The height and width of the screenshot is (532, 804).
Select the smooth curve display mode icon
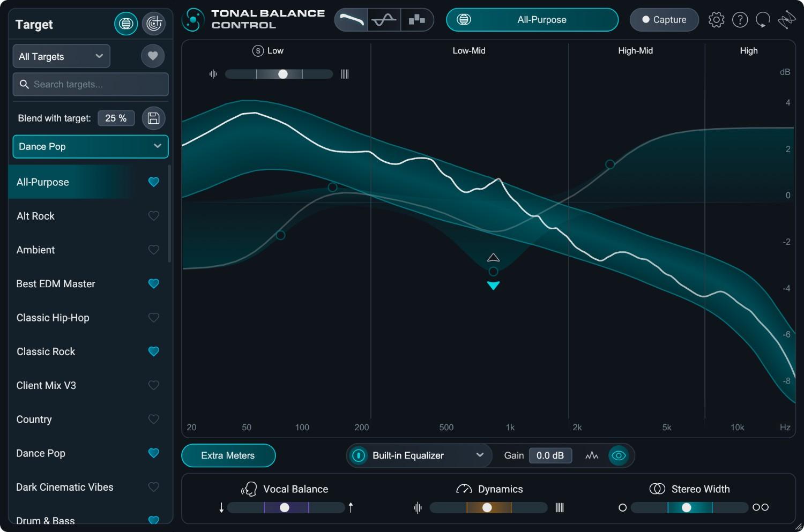click(351, 19)
